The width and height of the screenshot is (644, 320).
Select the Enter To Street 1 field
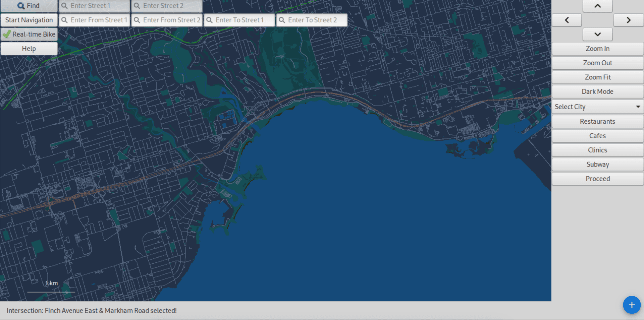coord(239,20)
